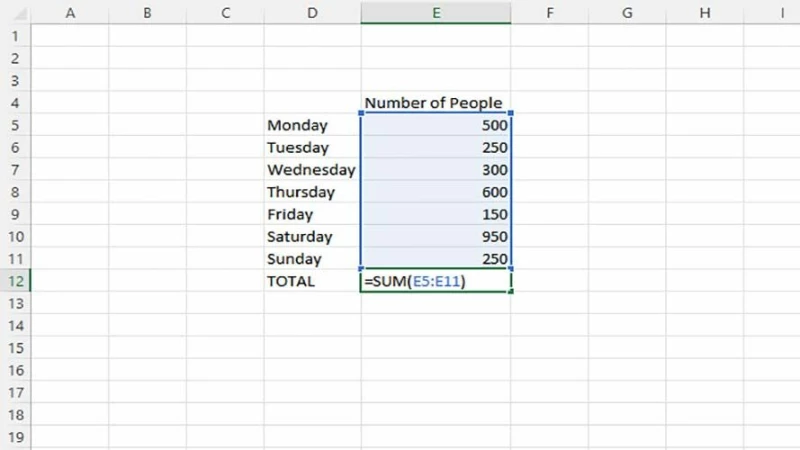800x450 pixels.
Task: Click Monday's value 500
Action: click(436, 125)
